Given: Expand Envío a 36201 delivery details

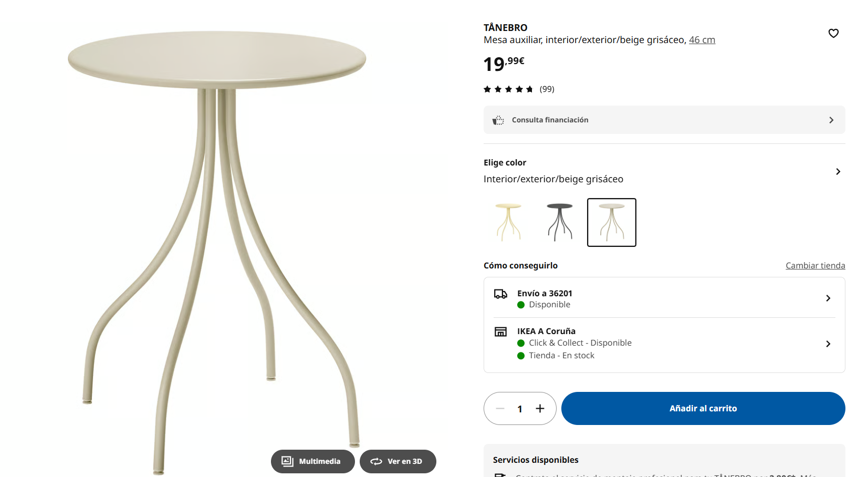Looking at the screenshot, I should [828, 298].
